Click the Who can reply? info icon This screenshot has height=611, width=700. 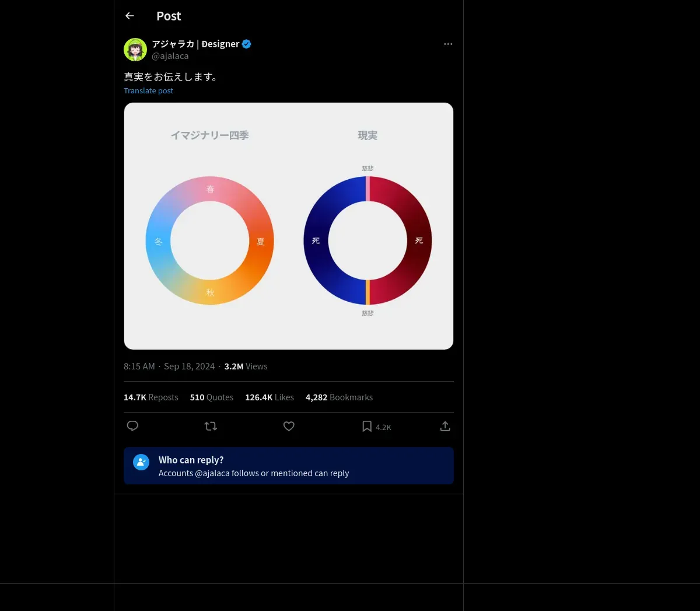point(141,462)
